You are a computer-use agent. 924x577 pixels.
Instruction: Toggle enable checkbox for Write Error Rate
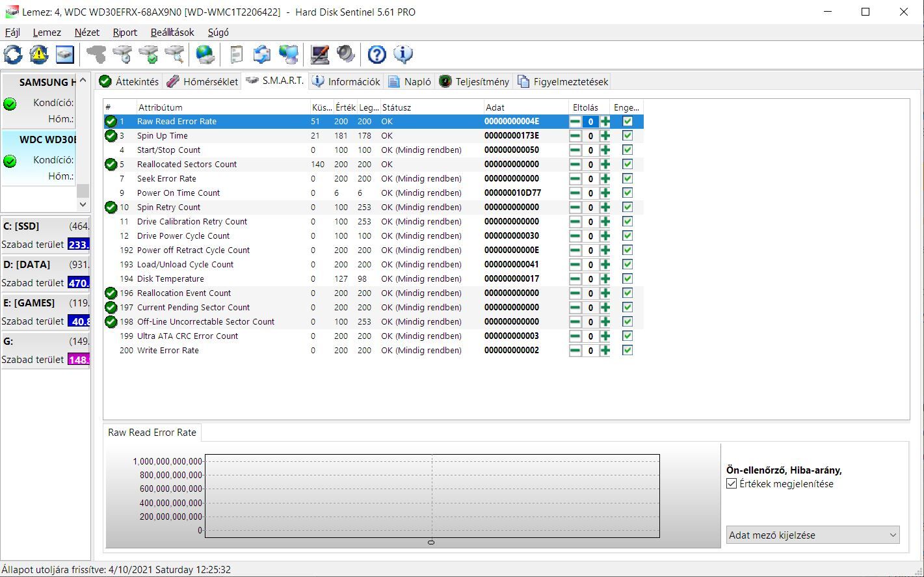[x=627, y=351]
